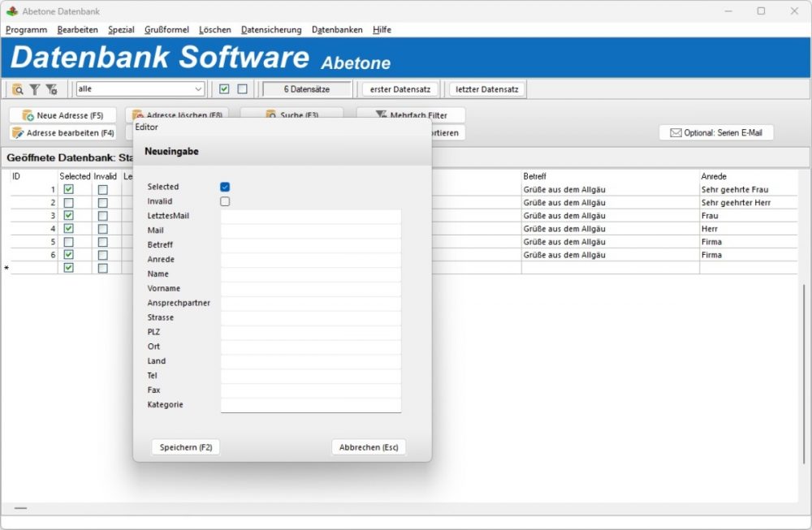The height and width of the screenshot is (530, 812).
Task: Cancel dialog with Abbrechen (Esc)
Action: 369,447
